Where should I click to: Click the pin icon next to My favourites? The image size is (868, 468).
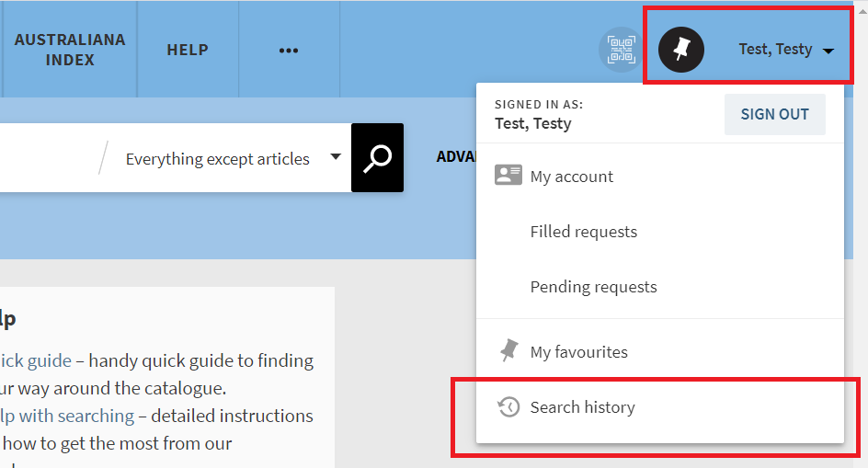[508, 351]
